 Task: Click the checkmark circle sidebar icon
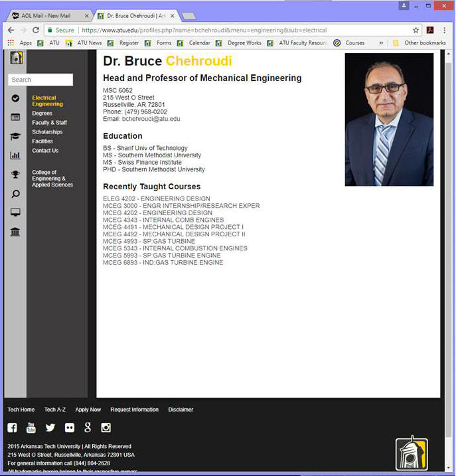click(x=15, y=98)
